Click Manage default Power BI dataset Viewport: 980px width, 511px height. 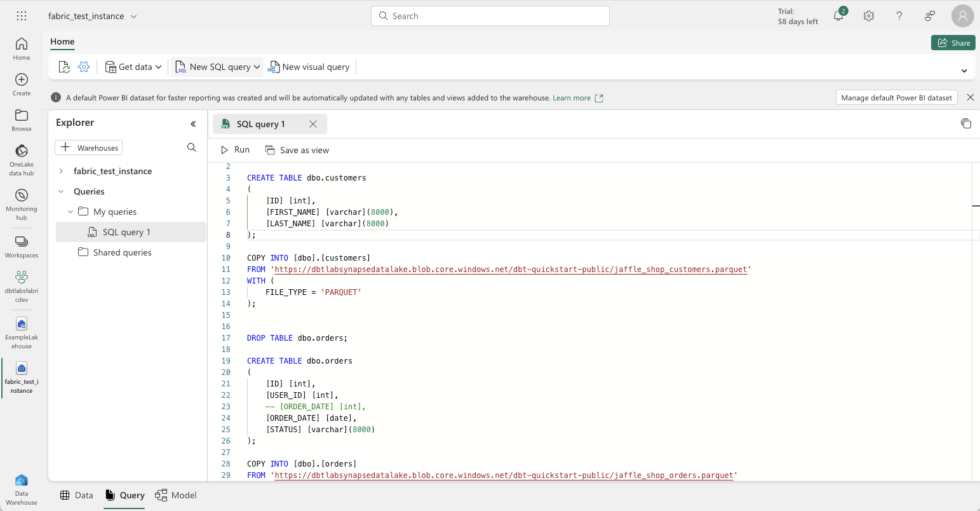tap(896, 97)
